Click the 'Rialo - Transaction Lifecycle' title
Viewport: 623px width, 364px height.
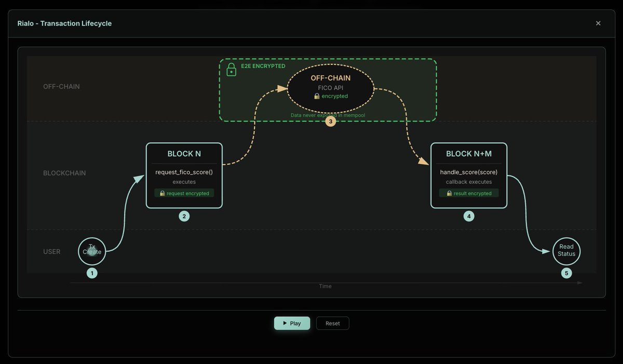click(x=64, y=23)
